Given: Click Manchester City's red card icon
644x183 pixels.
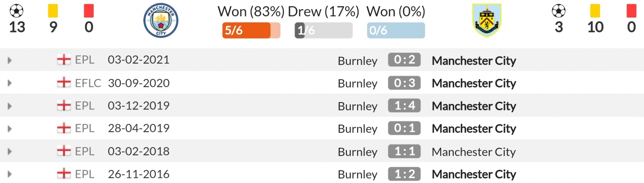Looking at the screenshot, I should coord(89,11).
